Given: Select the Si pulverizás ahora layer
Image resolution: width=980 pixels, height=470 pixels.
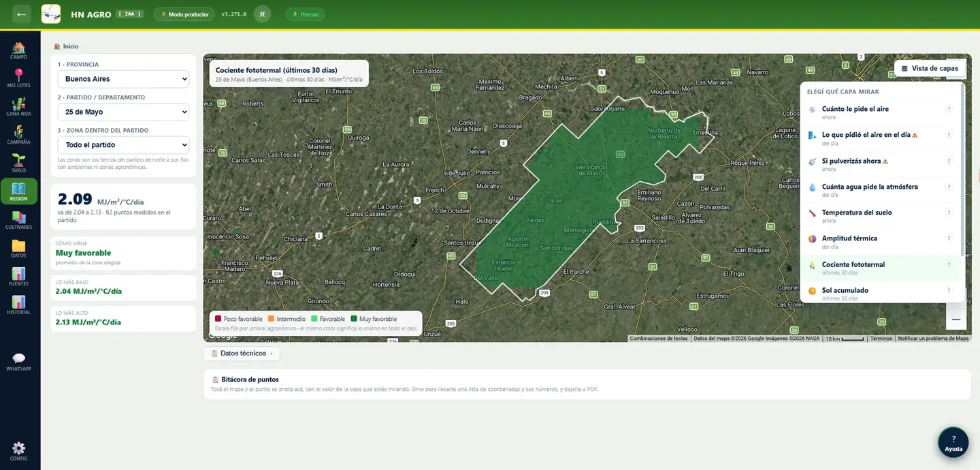Looking at the screenshot, I should 881,164.
